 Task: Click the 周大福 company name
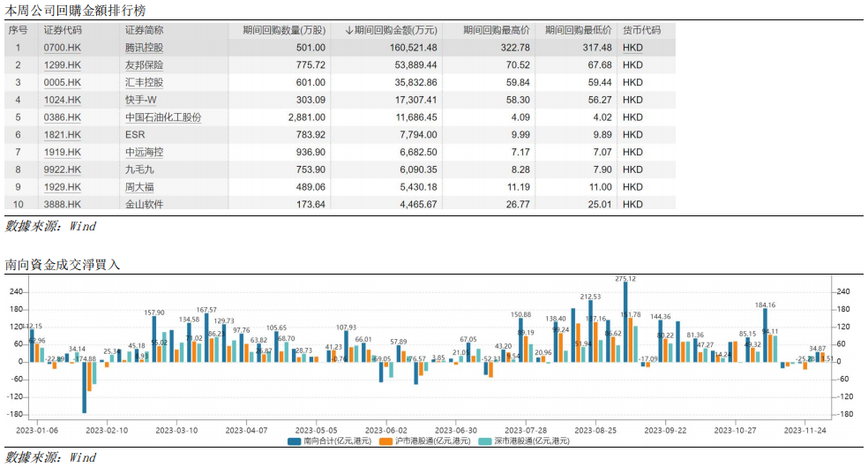(x=139, y=186)
